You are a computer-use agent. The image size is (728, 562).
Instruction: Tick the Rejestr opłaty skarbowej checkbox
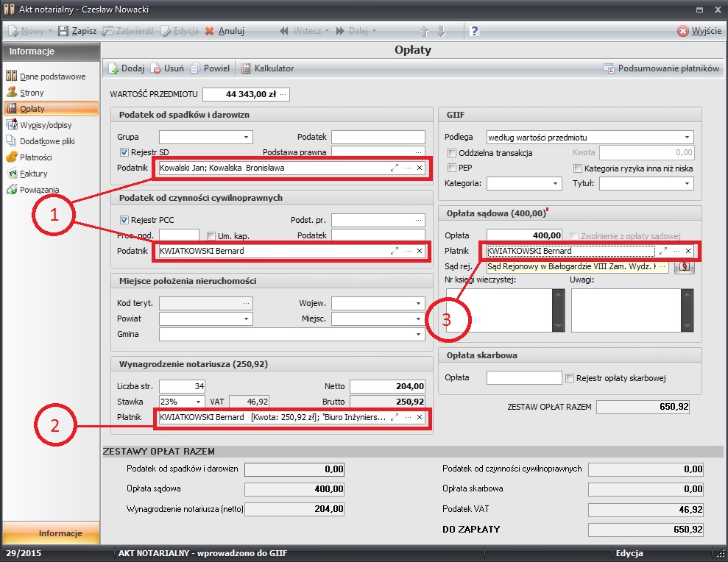tap(570, 378)
